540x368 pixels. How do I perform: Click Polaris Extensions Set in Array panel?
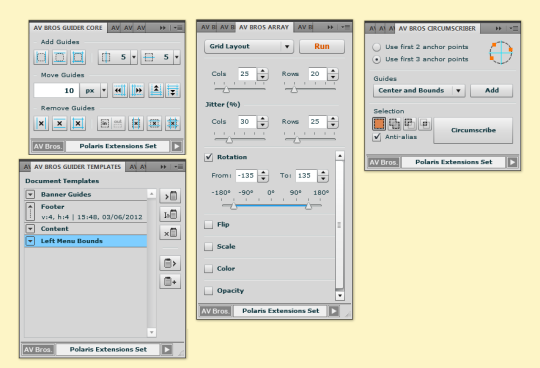click(280, 311)
